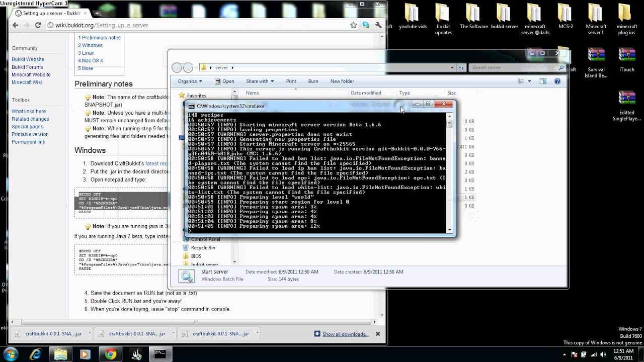Open Internet Explorer from the taskbar
The height and width of the screenshot is (362, 644).
tap(36, 354)
